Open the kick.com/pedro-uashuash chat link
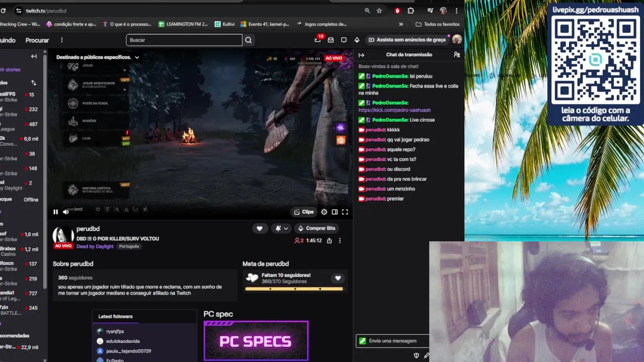This screenshot has height=362, width=644. click(394, 110)
